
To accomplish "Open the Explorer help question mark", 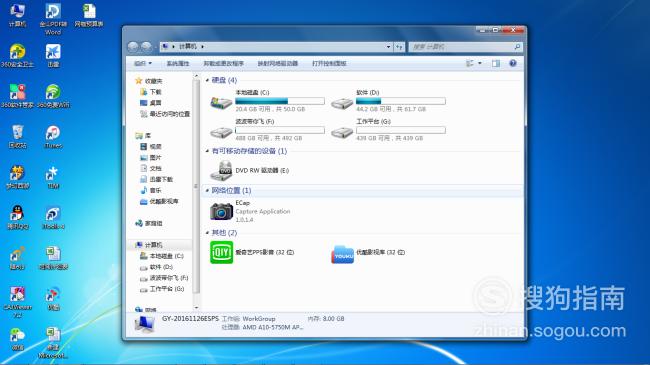I will point(513,63).
